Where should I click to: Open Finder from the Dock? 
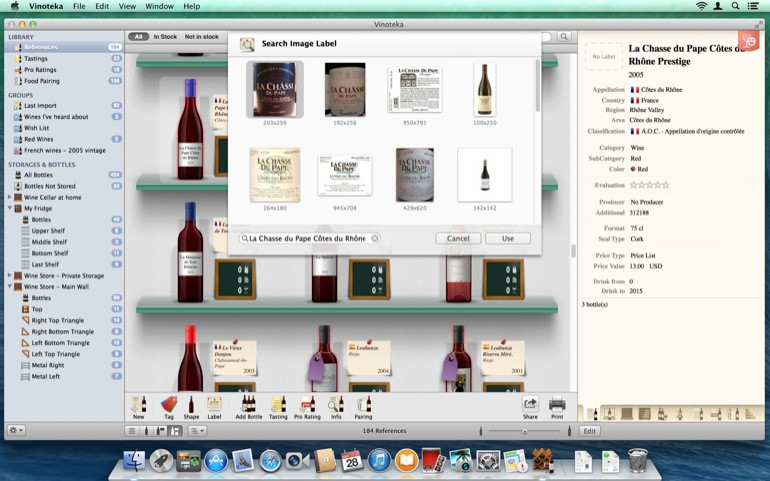[x=134, y=461]
